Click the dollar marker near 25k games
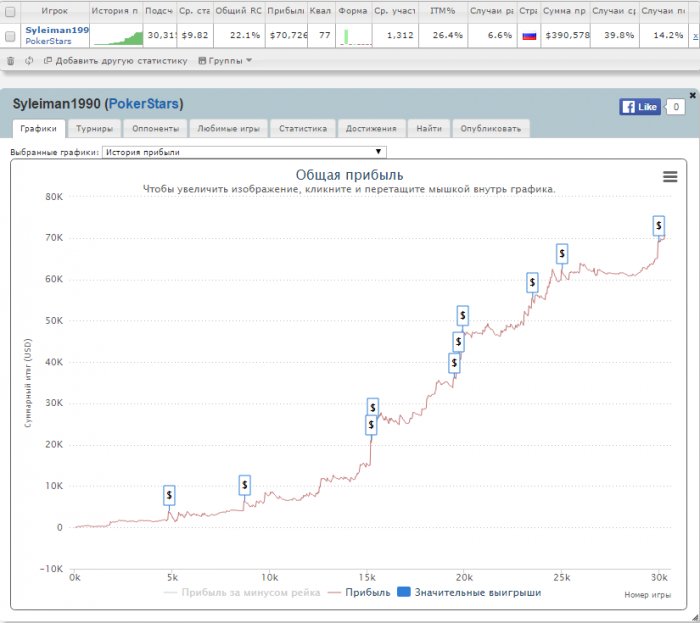This screenshot has height=623, width=700. (x=562, y=254)
